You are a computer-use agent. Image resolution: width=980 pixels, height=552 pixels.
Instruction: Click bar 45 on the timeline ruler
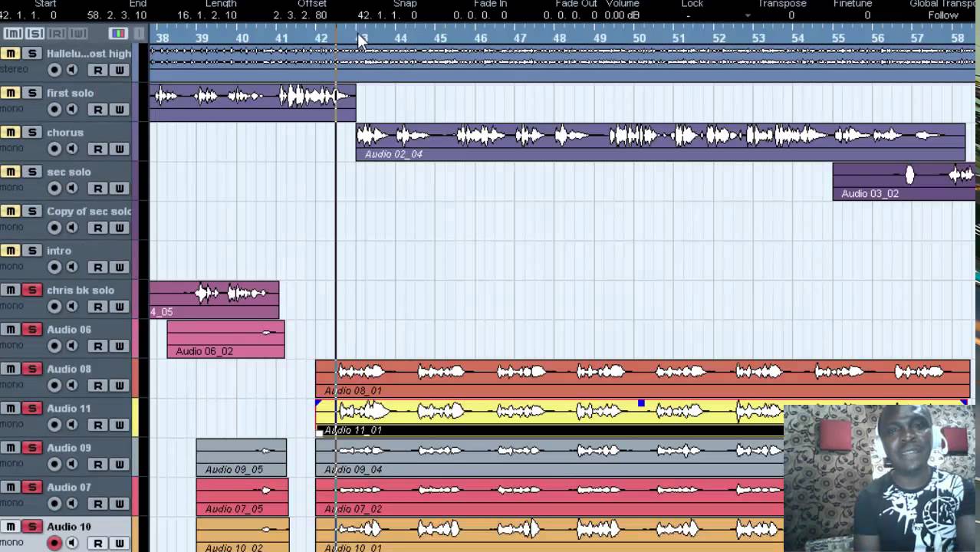coord(440,38)
